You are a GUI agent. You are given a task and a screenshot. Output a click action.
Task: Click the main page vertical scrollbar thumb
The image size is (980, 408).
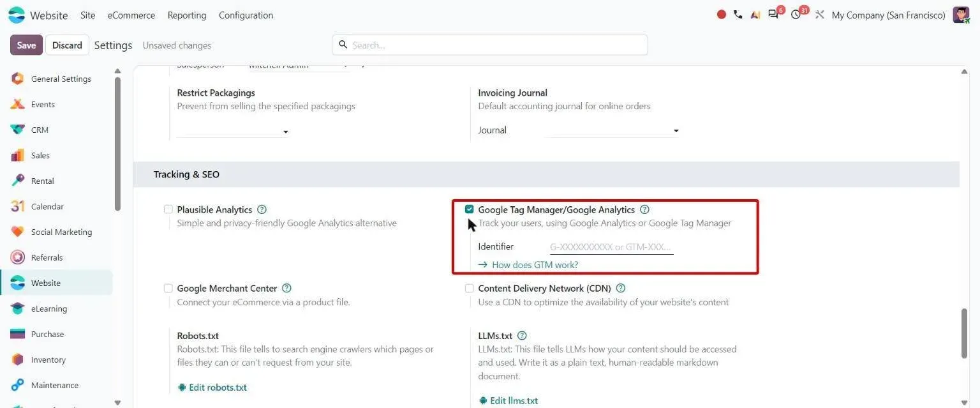coord(965,333)
